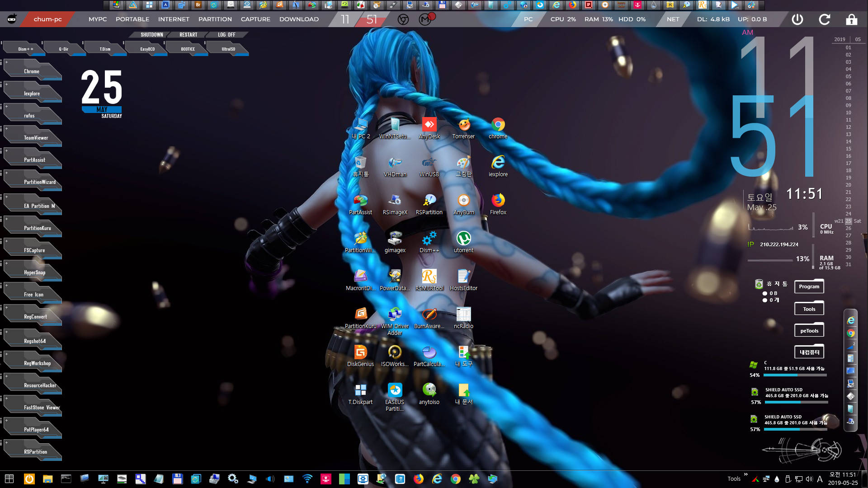
Task: Click the recycle bin widget icon
Action: [x=759, y=284]
